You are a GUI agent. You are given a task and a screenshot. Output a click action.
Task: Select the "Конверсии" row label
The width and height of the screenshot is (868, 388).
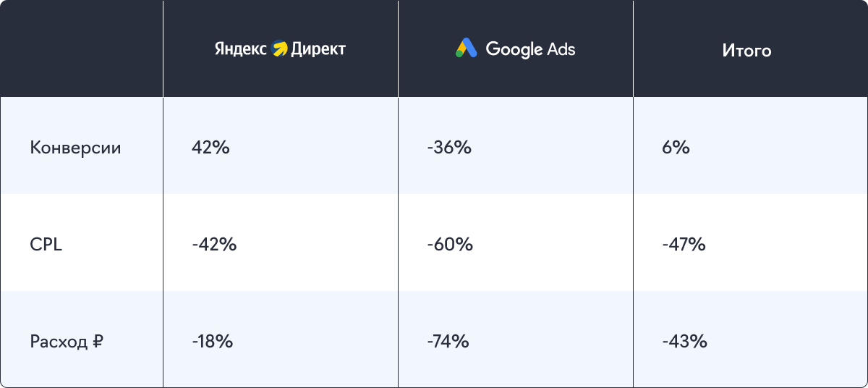pos(75,148)
